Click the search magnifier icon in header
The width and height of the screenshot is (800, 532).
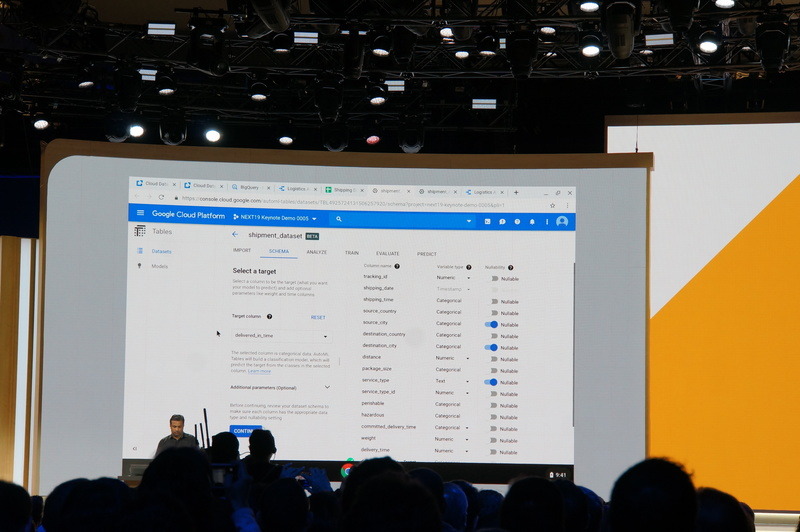point(339,219)
